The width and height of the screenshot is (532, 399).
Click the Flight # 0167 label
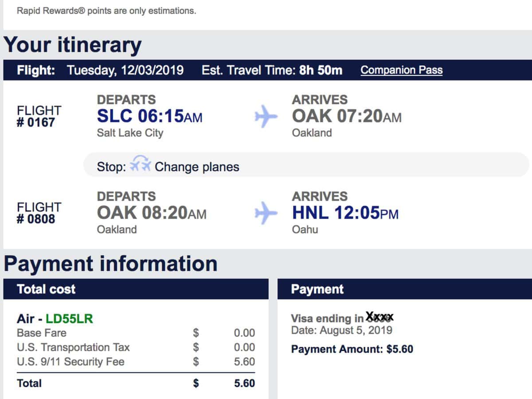(39, 116)
